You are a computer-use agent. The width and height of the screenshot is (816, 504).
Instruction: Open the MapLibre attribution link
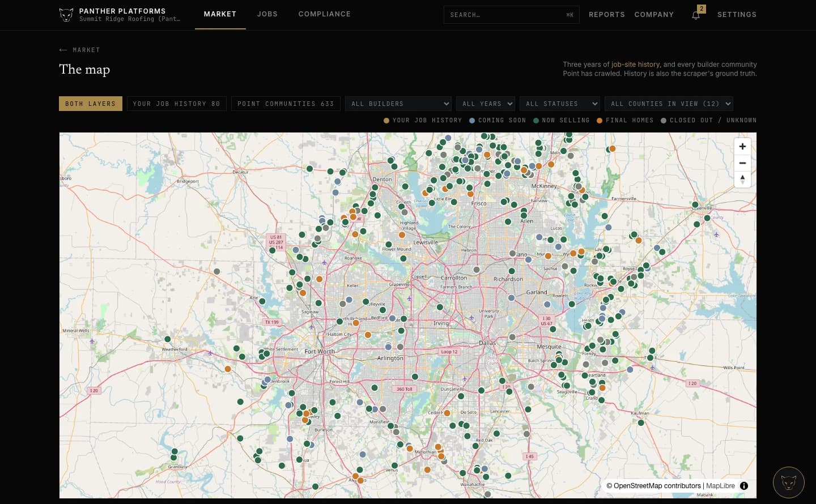pyautogui.click(x=721, y=486)
